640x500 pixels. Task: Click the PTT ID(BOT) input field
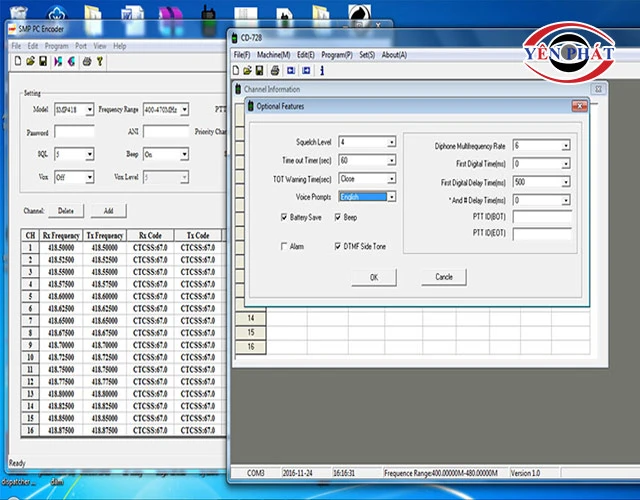[541, 216]
